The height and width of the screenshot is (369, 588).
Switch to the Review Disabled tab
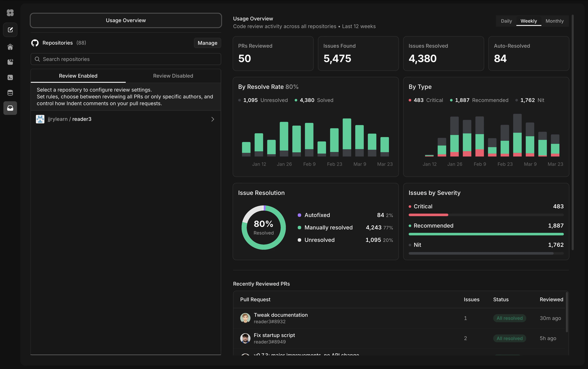click(x=173, y=76)
